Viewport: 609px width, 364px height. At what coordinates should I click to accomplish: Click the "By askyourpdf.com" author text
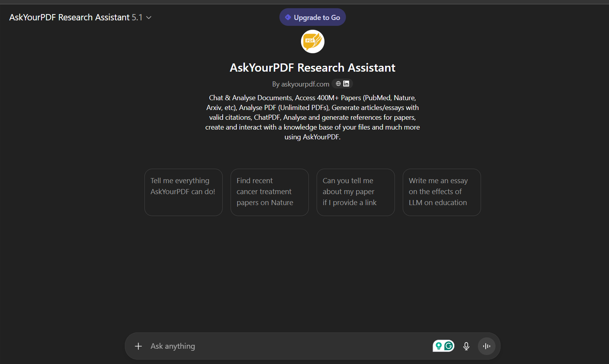click(x=301, y=84)
